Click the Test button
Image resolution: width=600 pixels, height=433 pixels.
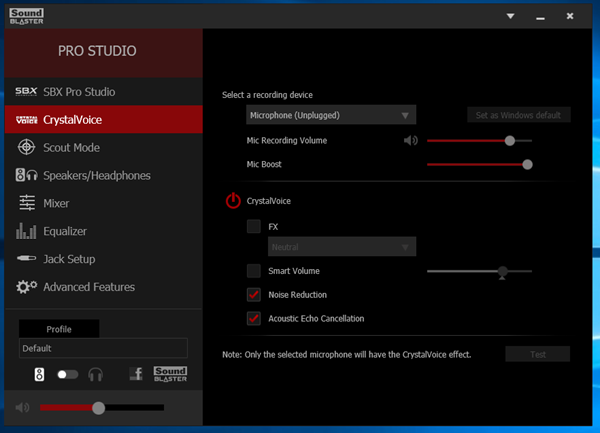pyautogui.click(x=538, y=354)
